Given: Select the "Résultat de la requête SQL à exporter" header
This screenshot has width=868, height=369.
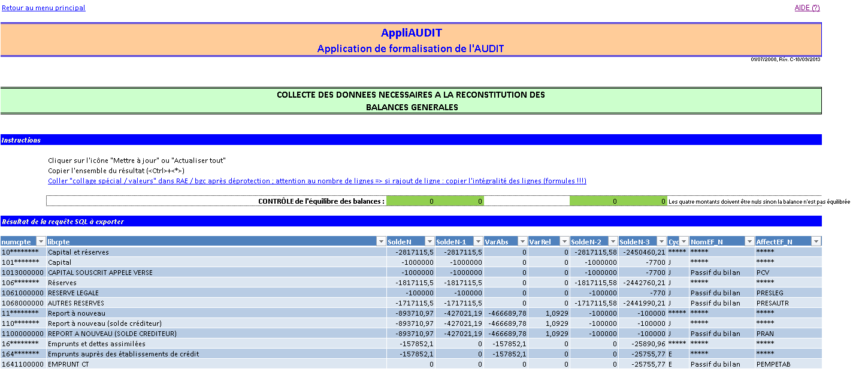Looking at the screenshot, I should [x=411, y=222].
